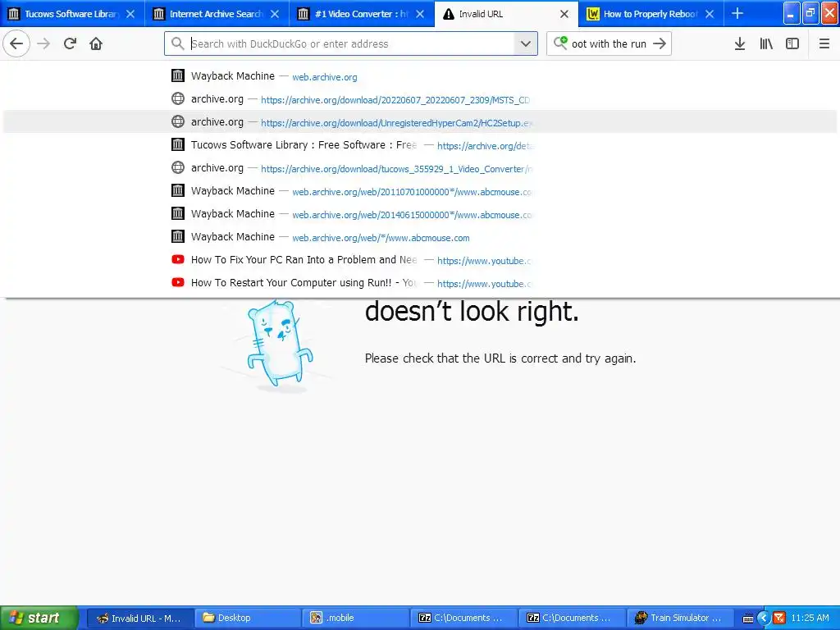
Task: Expand the address bar history dropdown
Action: coord(526,43)
